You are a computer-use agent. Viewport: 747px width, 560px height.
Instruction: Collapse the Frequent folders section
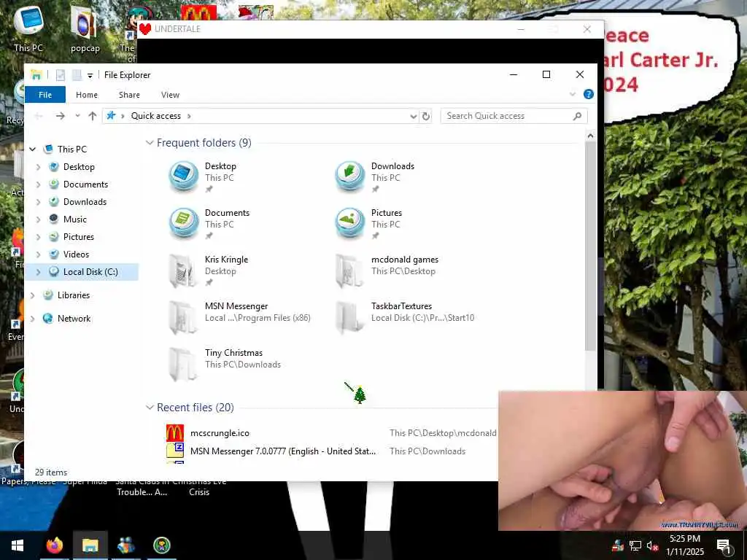click(150, 142)
